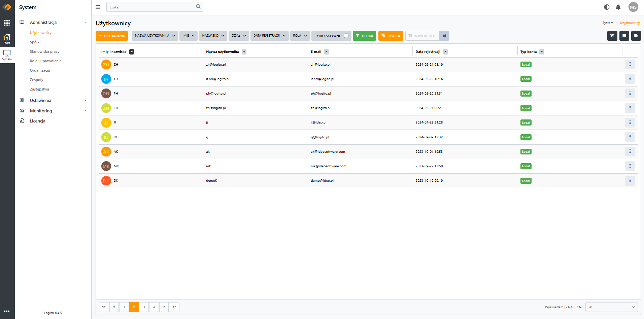The image size is (644, 319).
Task: Toggle the hamburger menu icon
Action: point(98,7)
